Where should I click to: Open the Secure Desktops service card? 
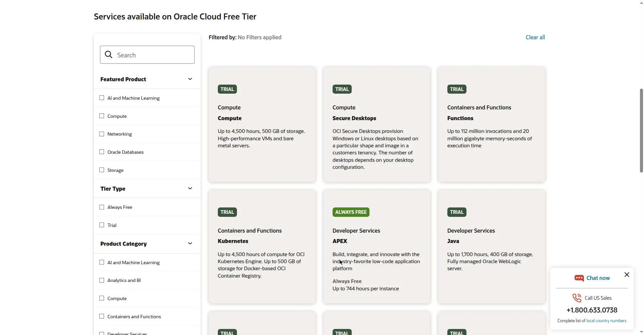[x=377, y=124]
